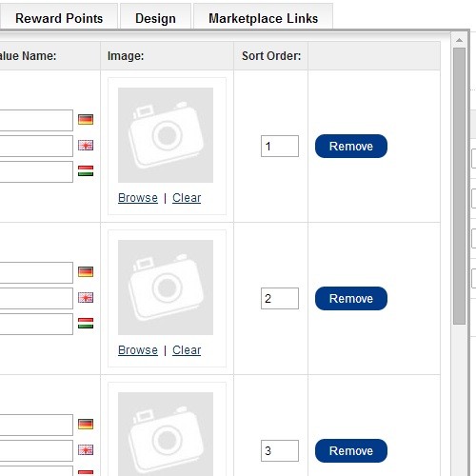The height and width of the screenshot is (476, 476).
Task: Clear the image in second row
Action: [187, 350]
